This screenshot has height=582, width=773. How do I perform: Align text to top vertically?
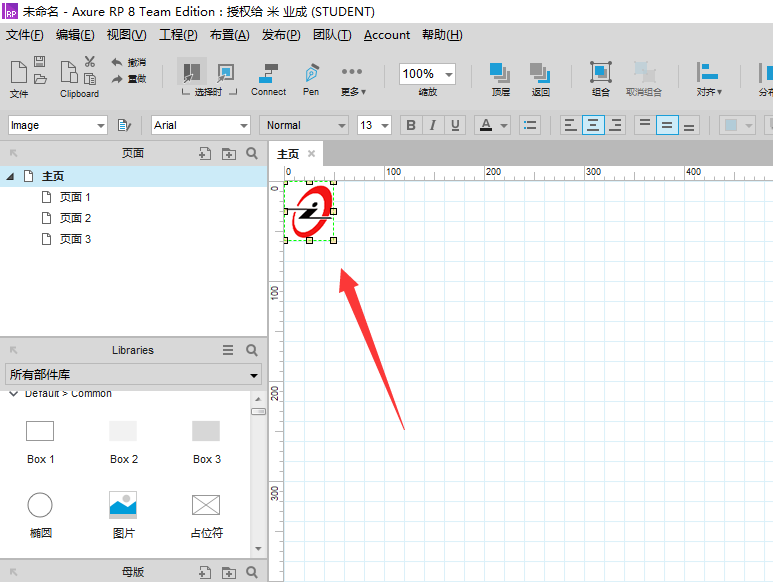click(645, 125)
